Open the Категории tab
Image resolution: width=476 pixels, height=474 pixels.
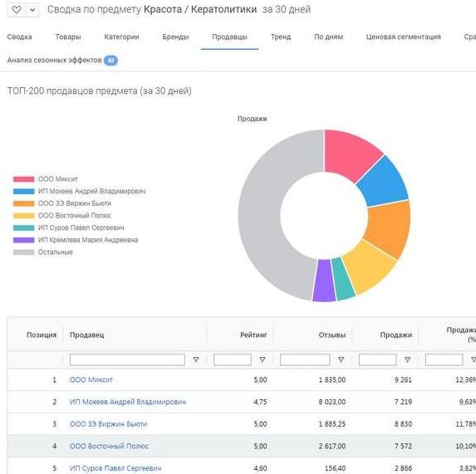click(121, 37)
